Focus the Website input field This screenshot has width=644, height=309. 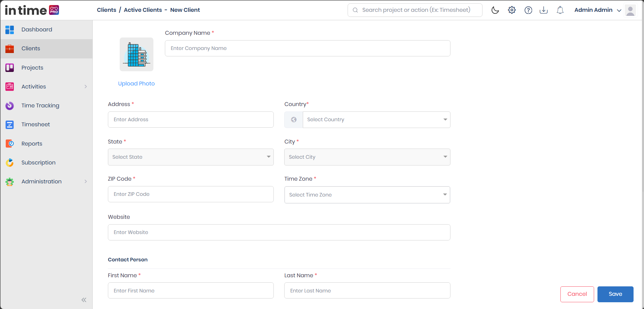click(279, 232)
